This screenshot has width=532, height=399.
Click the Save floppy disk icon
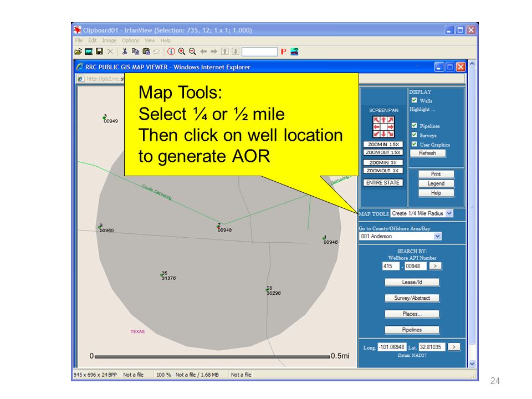(x=99, y=51)
